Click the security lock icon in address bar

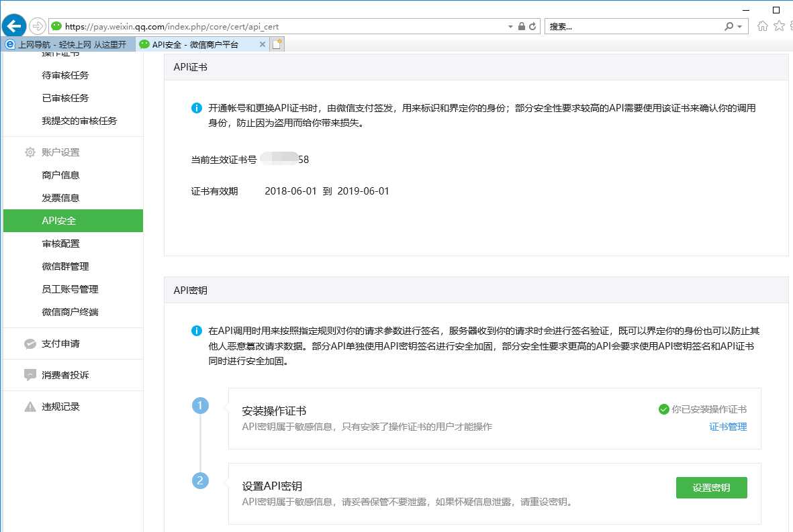[522, 26]
